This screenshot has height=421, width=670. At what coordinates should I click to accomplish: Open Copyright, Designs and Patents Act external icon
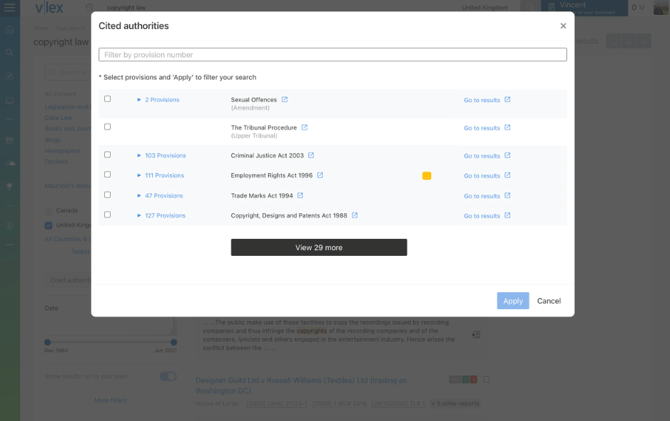(x=355, y=215)
